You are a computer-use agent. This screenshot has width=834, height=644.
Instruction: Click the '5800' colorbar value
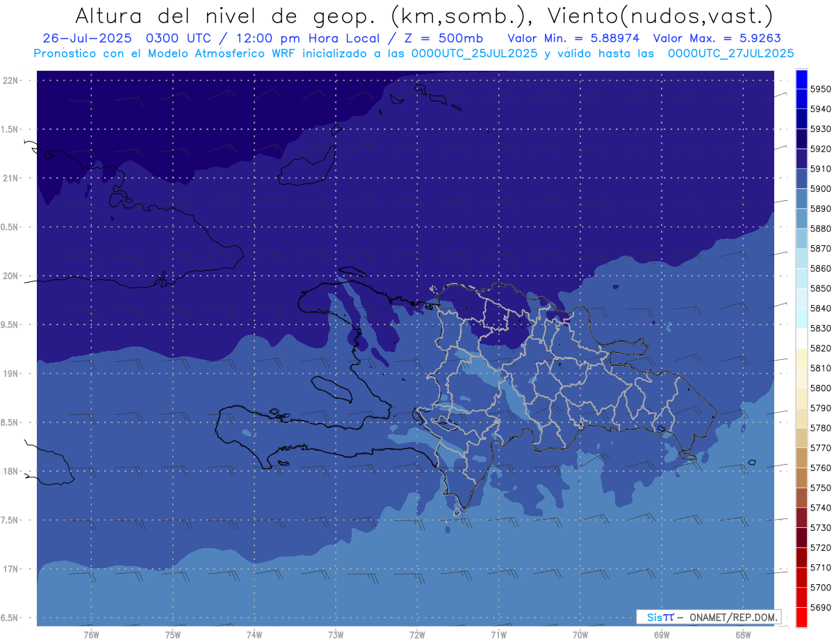pyautogui.click(x=821, y=388)
